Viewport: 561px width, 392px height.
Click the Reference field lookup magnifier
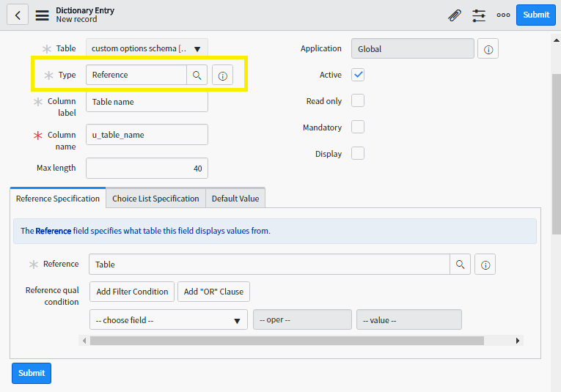coord(460,265)
